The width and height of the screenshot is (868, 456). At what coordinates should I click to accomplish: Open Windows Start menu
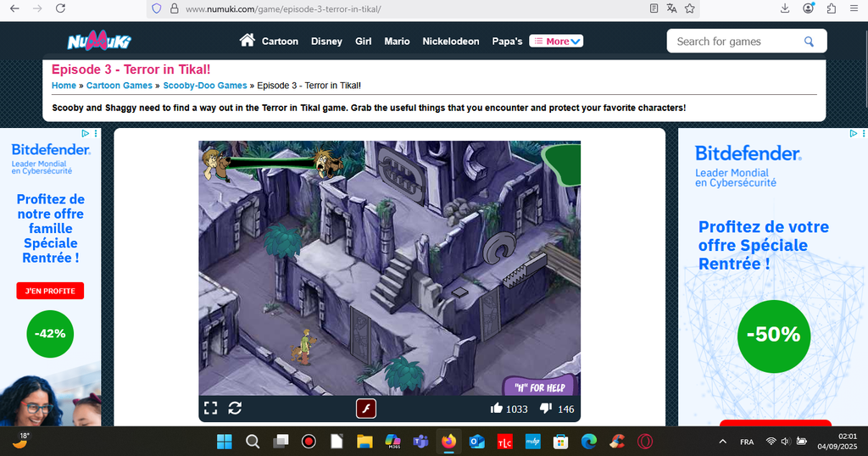click(225, 442)
